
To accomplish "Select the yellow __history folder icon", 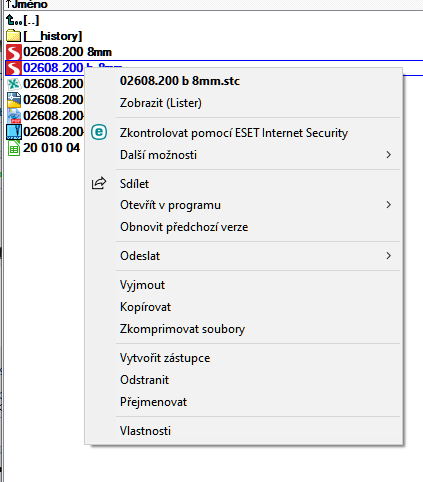I will point(13,36).
